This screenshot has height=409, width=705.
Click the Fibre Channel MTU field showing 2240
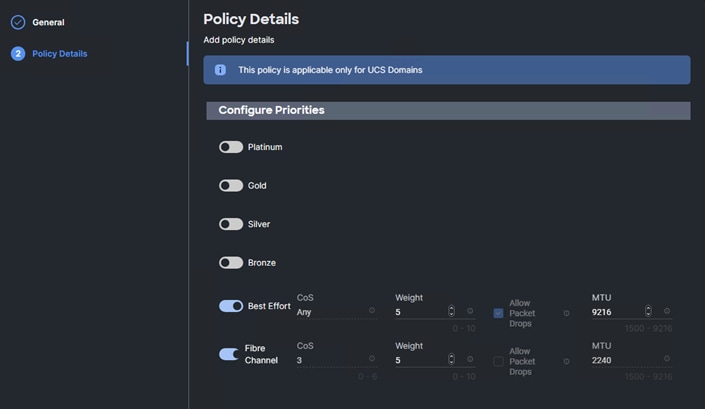[x=632, y=360]
